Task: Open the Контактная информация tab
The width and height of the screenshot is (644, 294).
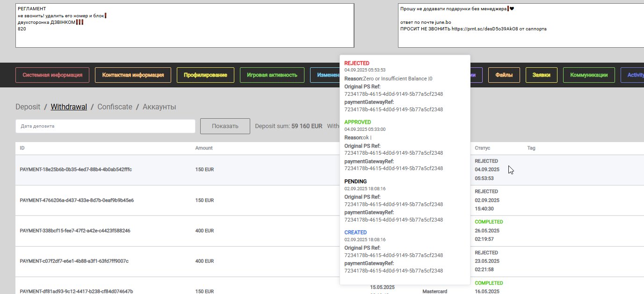Action: point(133,75)
